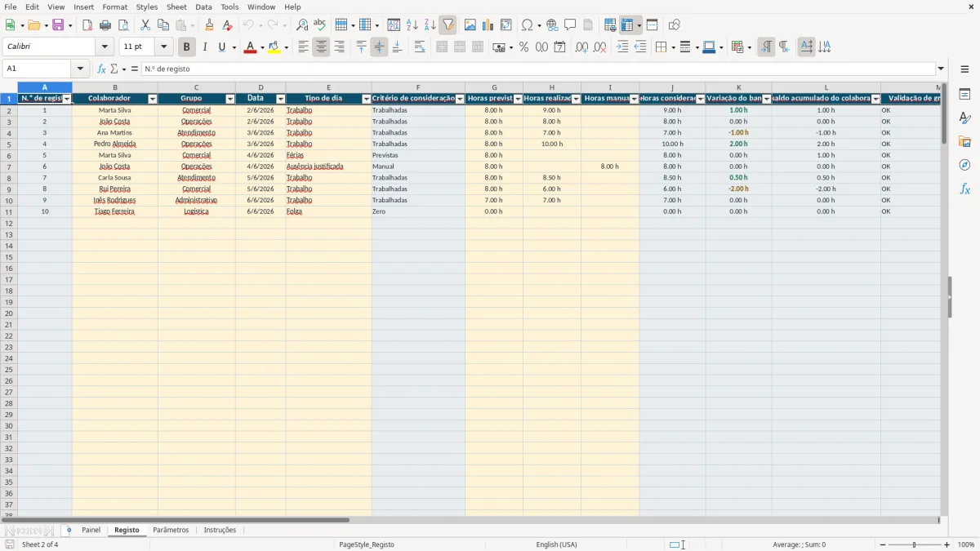Click the Zoom In plus button
Viewport: 980px width, 551px height.
[947, 544]
